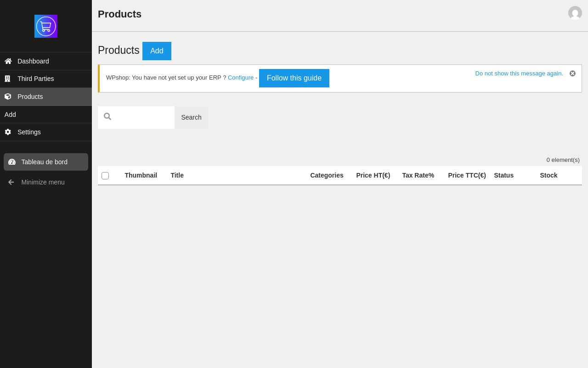This screenshot has height=368, width=588.
Task: Open the Configure link in notice
Action: click(x=241, y=78)
